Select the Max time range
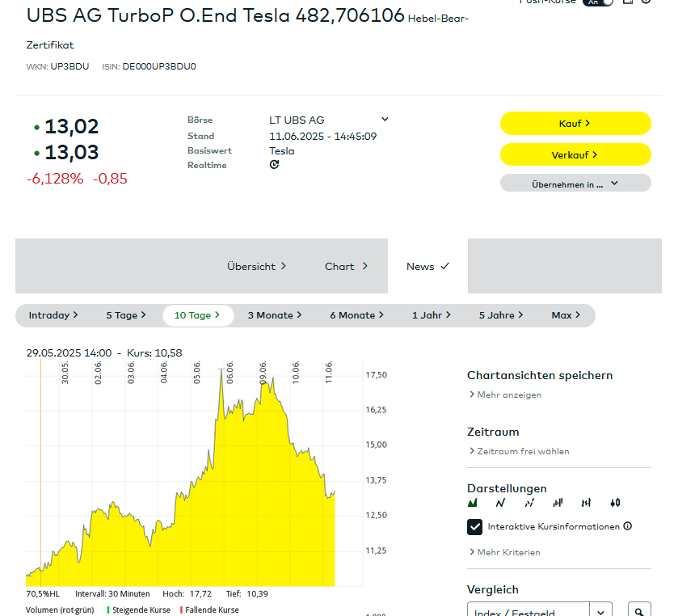The height and width of the screenshot is (616, 678). (x=566, y=315)
